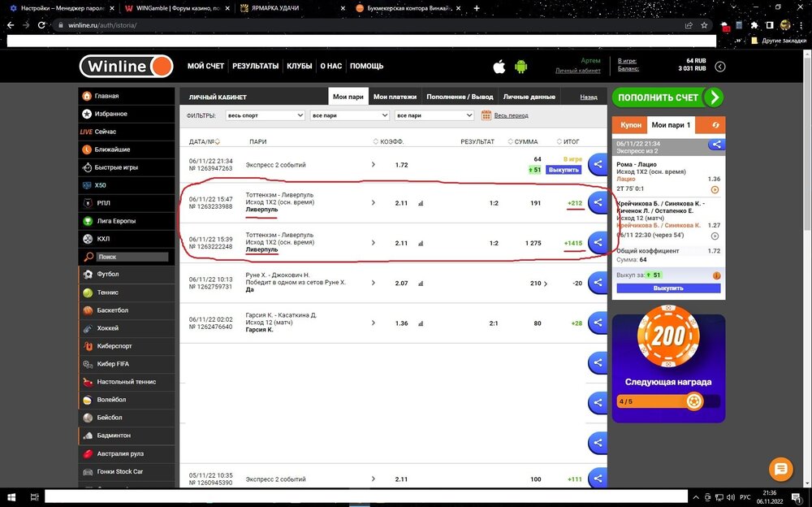The width and height of the screenshot is (812, 507).
Task: Share the Гарсия К. - Касаткина Д. bet
Action: pos(598,321)
